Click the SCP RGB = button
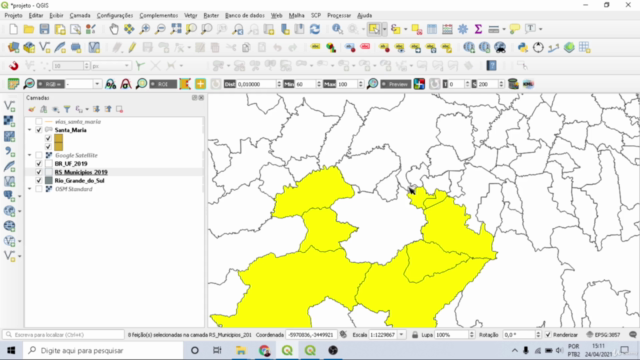Image resolution: width=640 pixels, height=360 pixels. (51, 84)
